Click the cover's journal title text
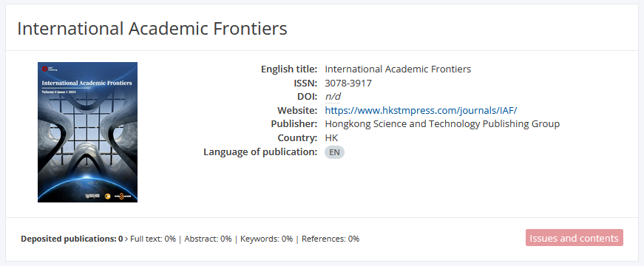Screen dimensions: 644x266 click(87, 83)
